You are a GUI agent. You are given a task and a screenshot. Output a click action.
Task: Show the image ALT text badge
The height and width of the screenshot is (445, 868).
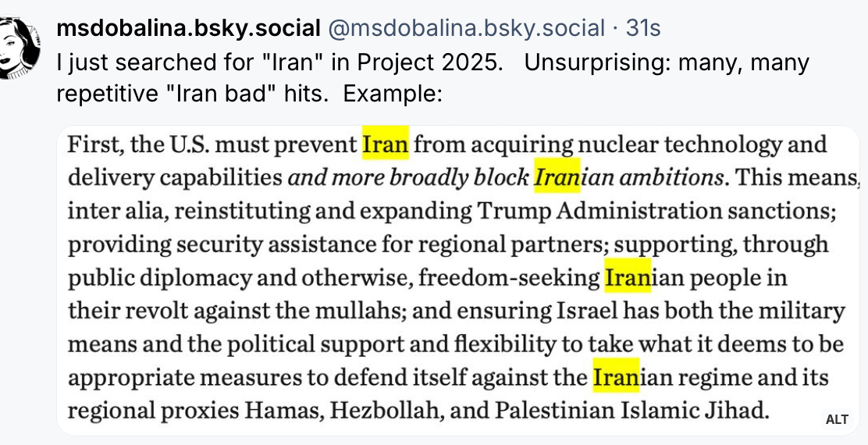836,419
